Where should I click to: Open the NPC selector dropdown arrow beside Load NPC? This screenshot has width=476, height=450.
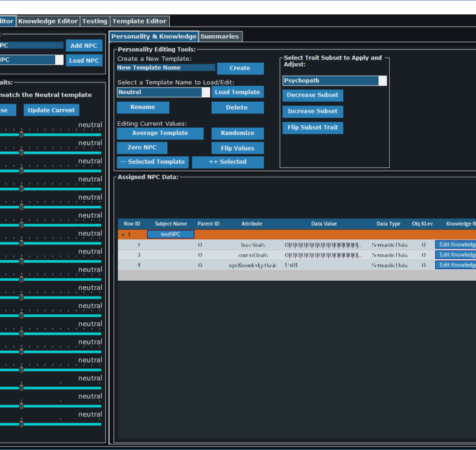click(59, 60)
